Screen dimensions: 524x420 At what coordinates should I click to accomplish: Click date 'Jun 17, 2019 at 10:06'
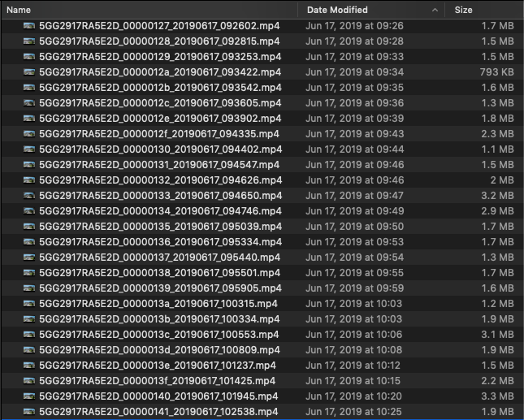[354, 335]
